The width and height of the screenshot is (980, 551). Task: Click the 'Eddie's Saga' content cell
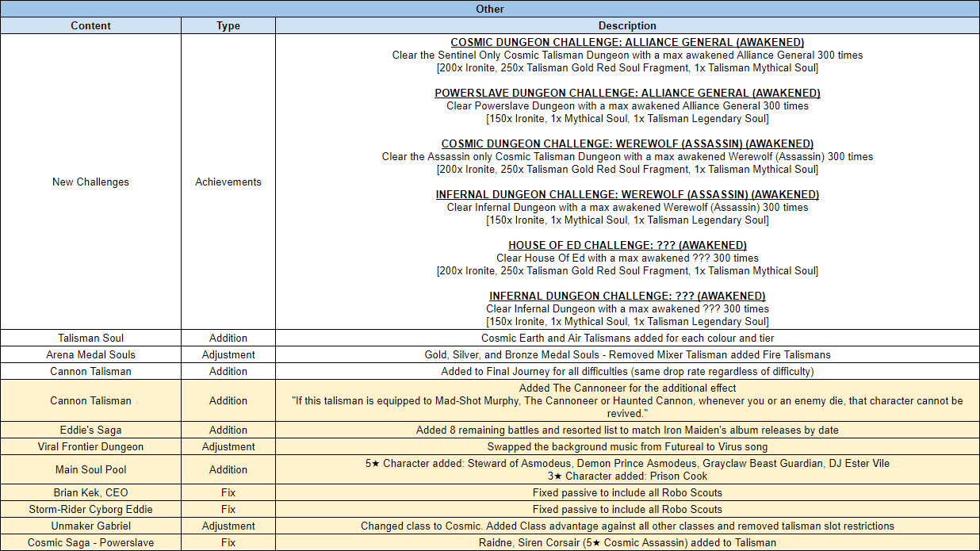(90, 430)
